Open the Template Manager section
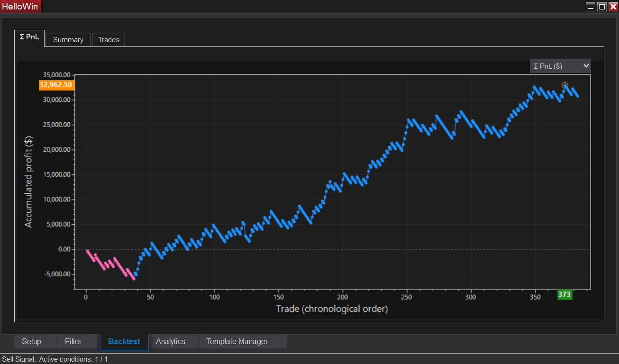 [x=237, y=341]
